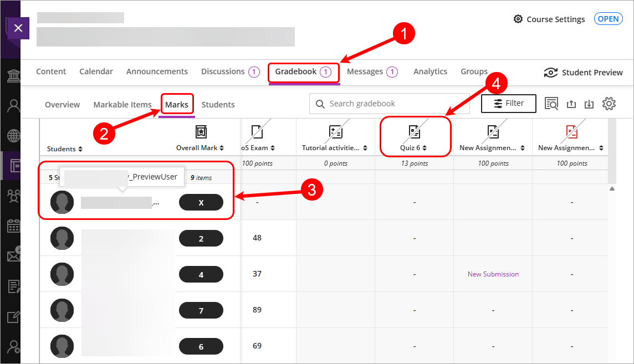Open the gradebook statistics search icon
Viewport: 634px width, 364px height.
[551, 104]
